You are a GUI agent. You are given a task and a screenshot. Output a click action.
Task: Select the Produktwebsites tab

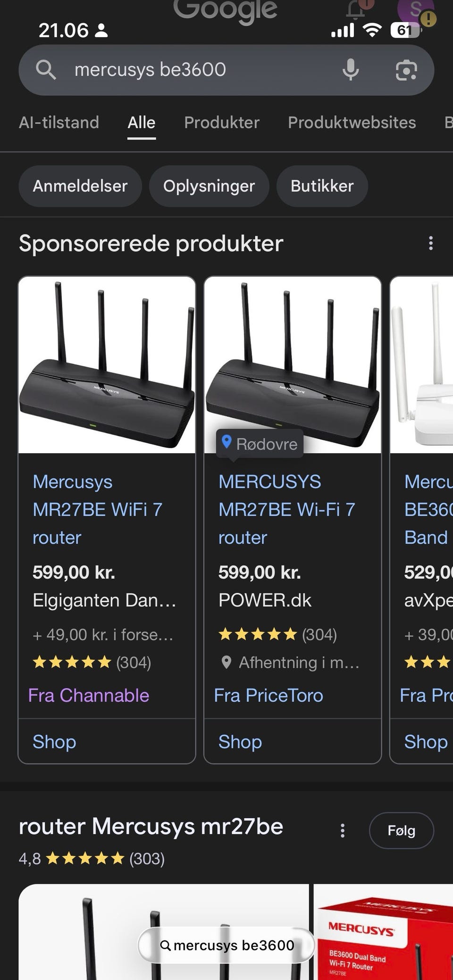(352, 123)
